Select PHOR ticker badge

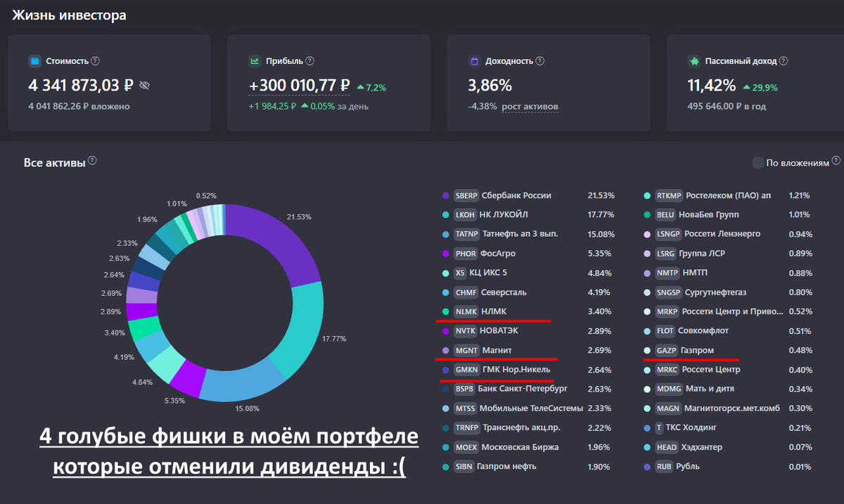pyautogui.click(x=466, y=253)
